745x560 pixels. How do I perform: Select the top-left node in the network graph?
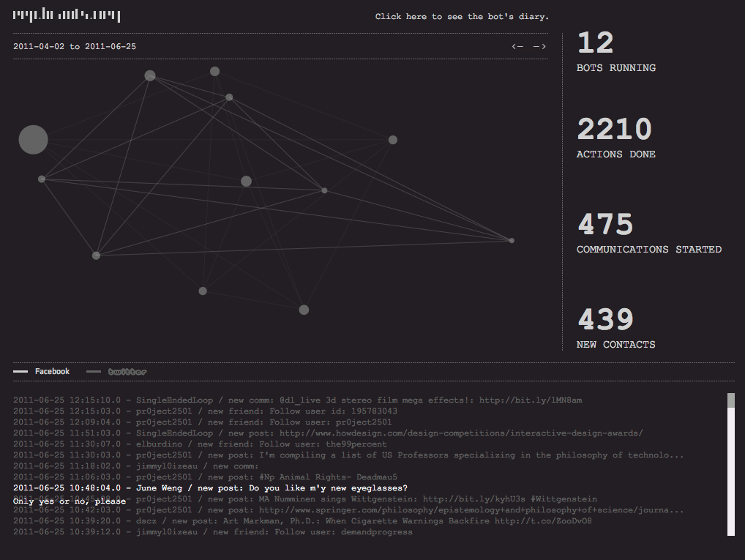[x=150, y=75]
